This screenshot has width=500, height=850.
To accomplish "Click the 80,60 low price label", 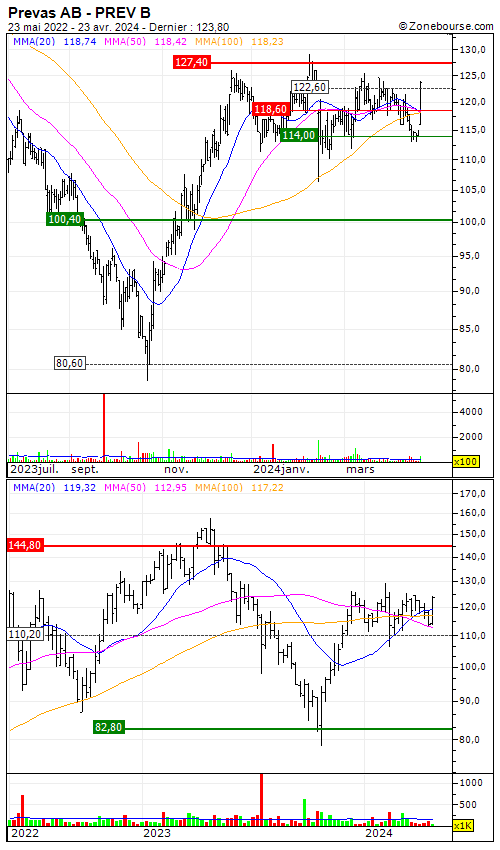I will point(70,363).
